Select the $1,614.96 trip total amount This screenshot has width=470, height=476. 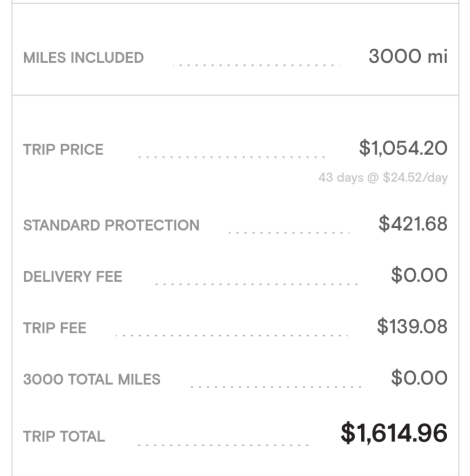[394, 433]
